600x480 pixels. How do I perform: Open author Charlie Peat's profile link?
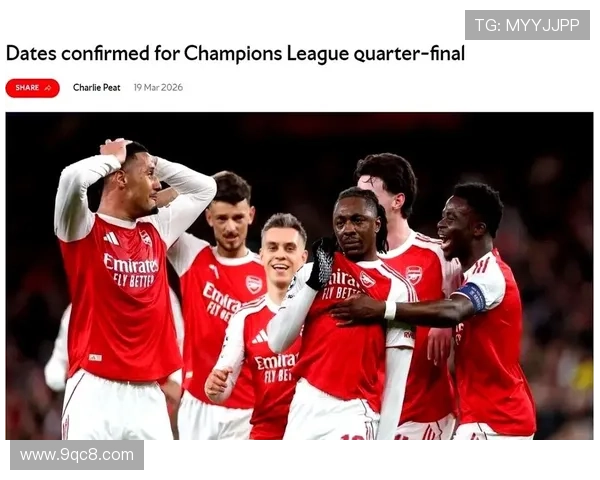[96, 88]
